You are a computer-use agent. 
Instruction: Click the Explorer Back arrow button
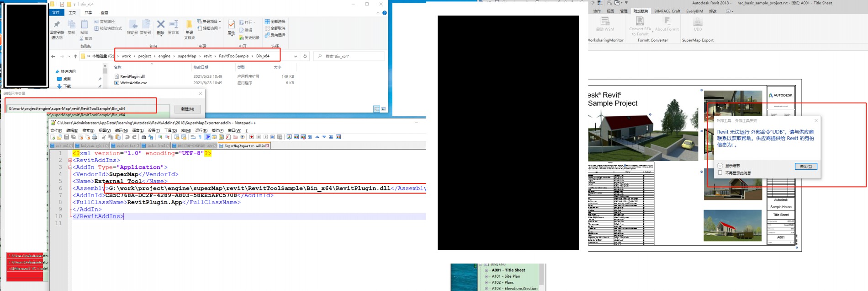53,56
